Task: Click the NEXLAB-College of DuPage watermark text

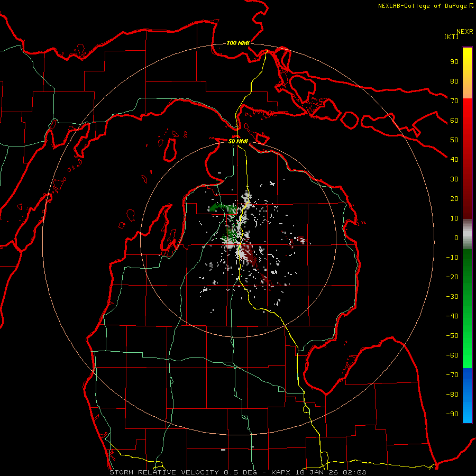Action: point(425,6)
